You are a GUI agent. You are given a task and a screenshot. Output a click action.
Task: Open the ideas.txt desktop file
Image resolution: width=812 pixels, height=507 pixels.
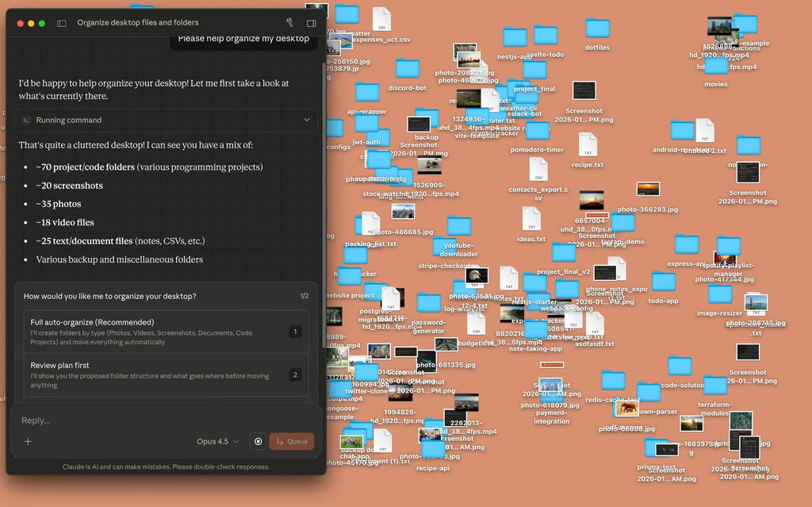click(x=531, y=220)
